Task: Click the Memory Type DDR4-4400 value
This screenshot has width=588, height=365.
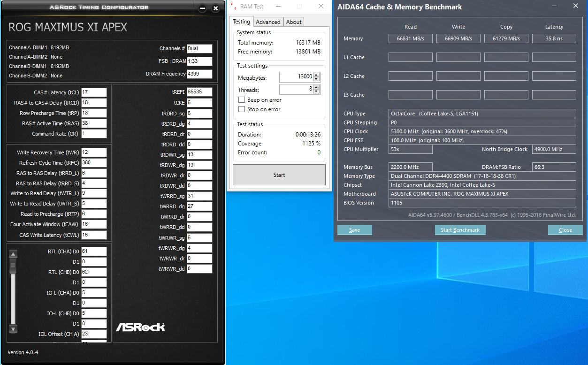Action: [483, 176]
